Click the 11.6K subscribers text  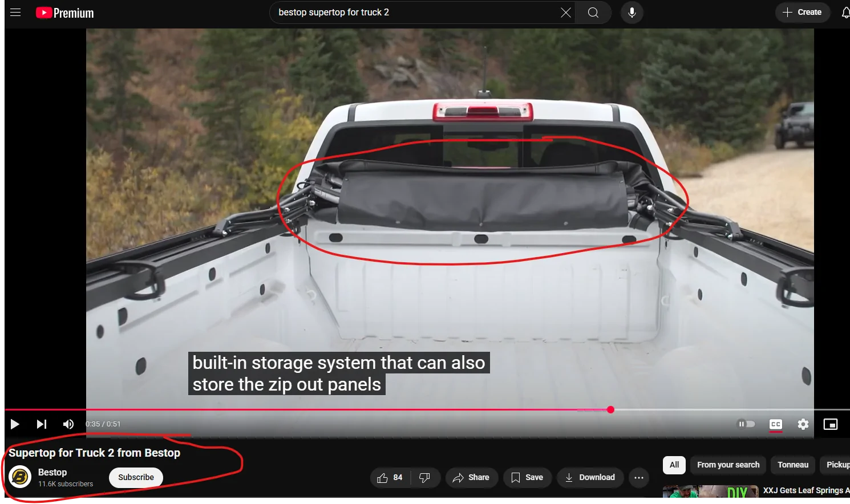(x=66, y=484)
